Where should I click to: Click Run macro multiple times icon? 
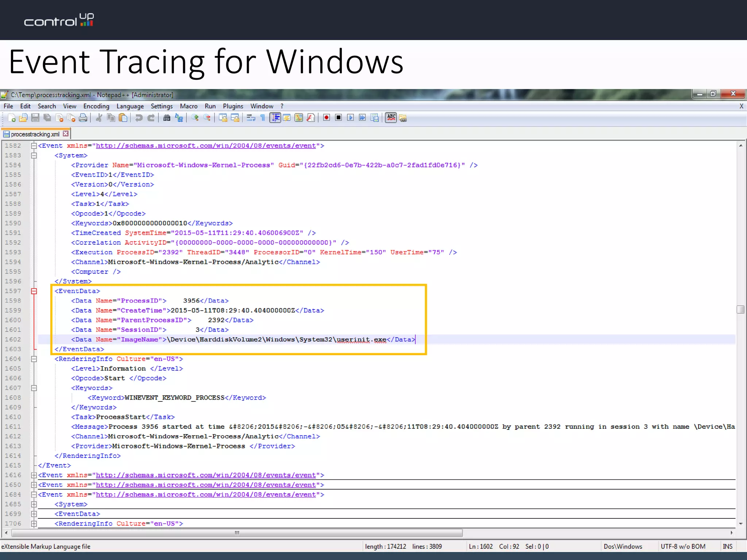point(362,117)
